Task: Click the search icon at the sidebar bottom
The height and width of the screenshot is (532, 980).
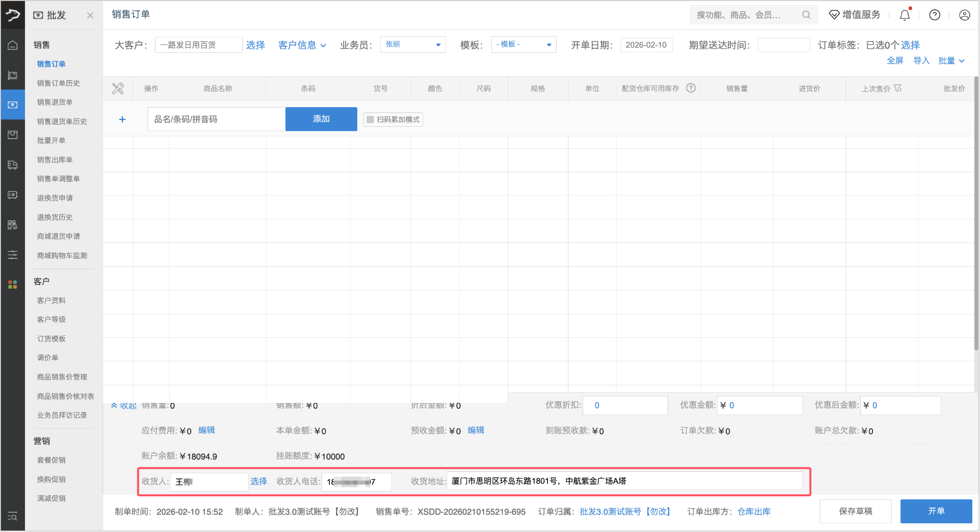Action: (x=13, y=517)
